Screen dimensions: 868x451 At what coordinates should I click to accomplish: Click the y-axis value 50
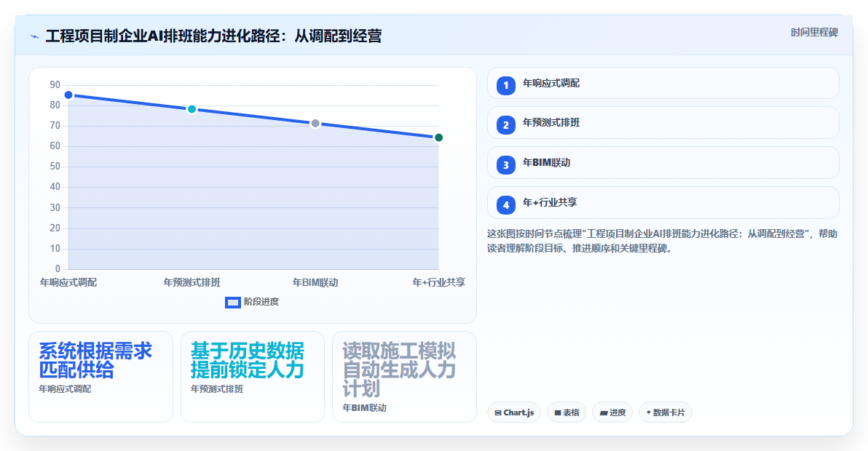pos(55,167)
